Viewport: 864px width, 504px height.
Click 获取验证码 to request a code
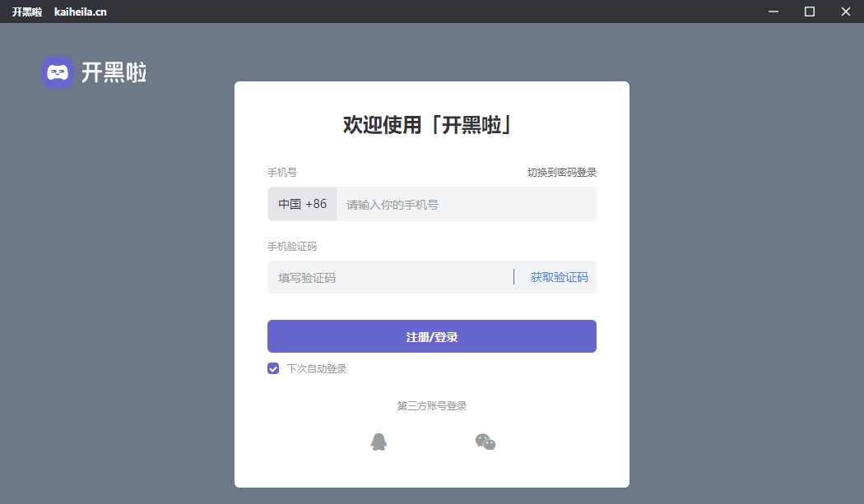click(x=559, y=277)
